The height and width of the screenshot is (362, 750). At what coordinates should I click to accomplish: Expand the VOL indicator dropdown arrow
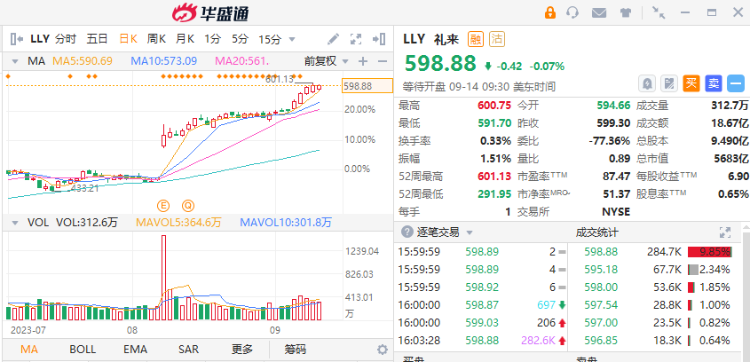(15, 222)
